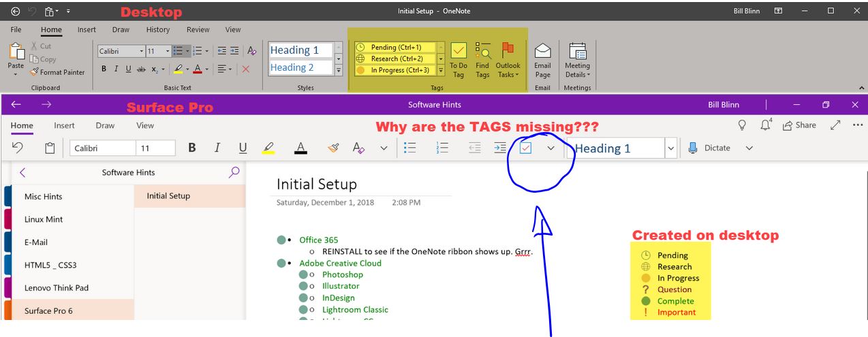Click Format Painter in desktop Clipboard group

[58, 72]
